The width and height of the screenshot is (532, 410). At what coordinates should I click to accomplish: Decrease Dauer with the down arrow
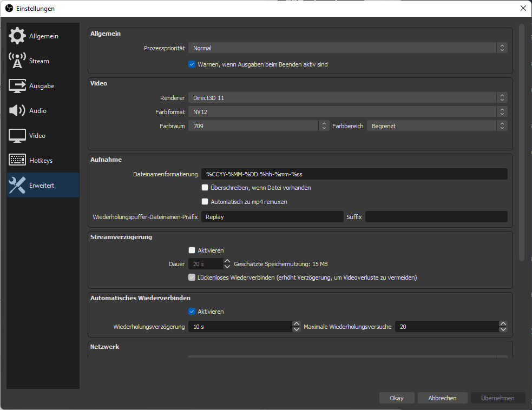click(227, 267)
